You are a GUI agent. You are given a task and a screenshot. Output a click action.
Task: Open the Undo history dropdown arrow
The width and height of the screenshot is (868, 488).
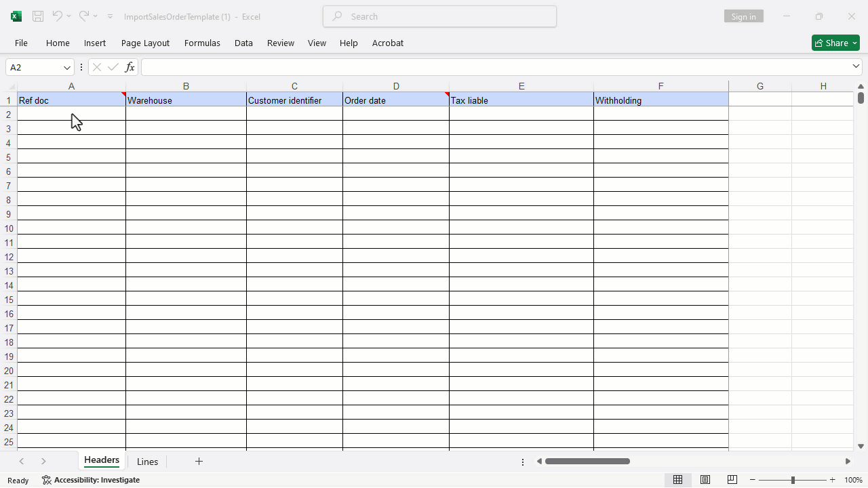(x=68, y=16)
